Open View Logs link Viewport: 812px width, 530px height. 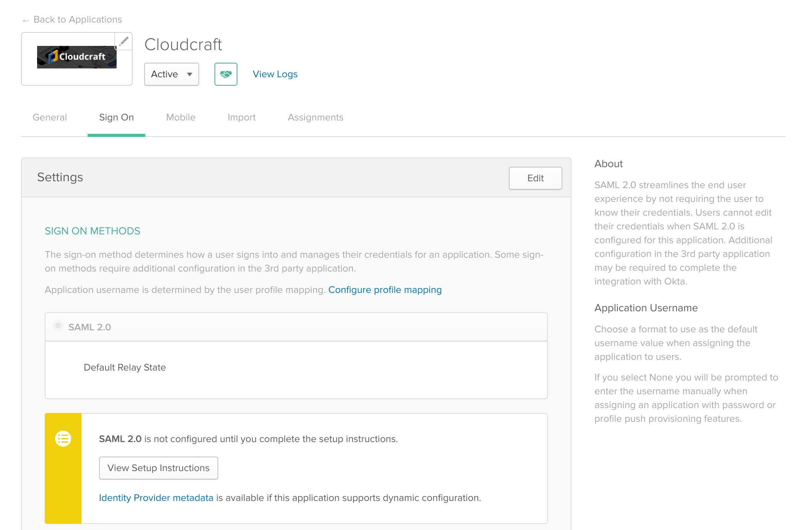tap(275, 74)
